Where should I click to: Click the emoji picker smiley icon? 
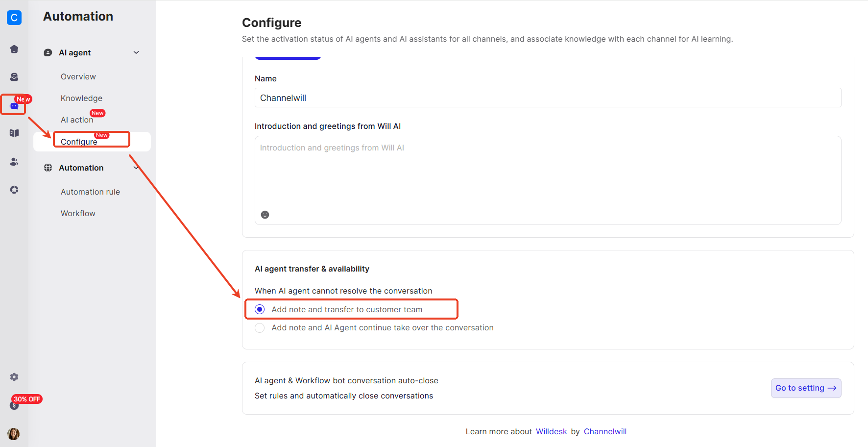(x=265, y=215)
